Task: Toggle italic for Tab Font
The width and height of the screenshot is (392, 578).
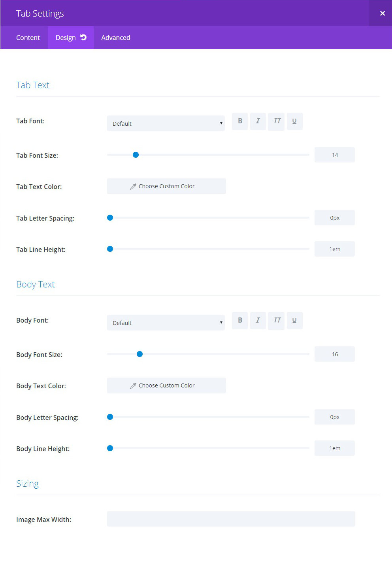Action: point(258,121)
